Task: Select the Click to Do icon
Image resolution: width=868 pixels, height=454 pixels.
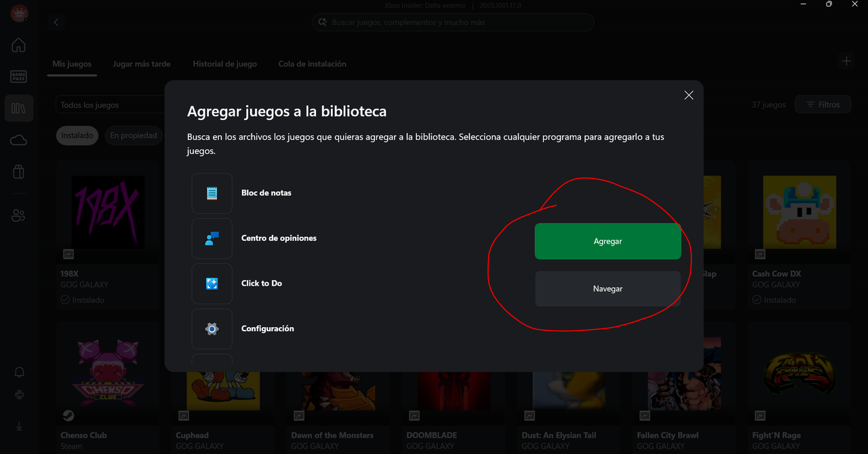Action: (x=212, y=284)
